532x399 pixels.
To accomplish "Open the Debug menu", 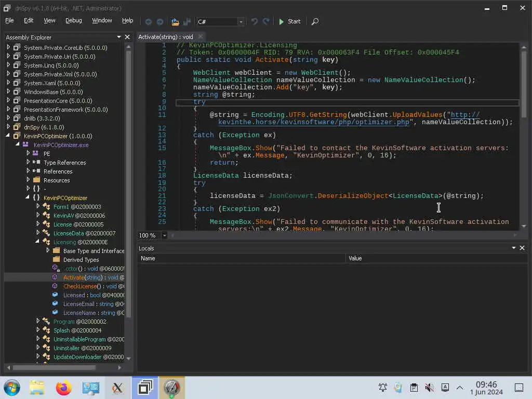I will click(x=74, y=20).
